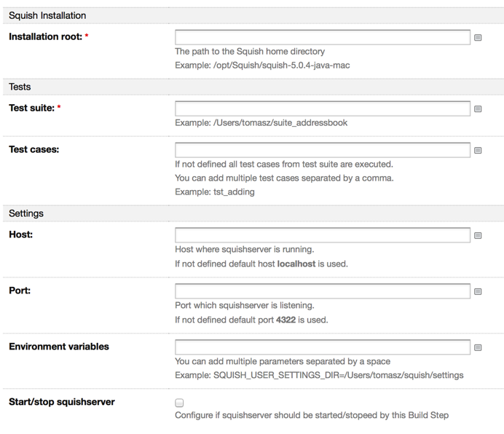
Task: Click the Environment variables text box
Action: [323, 347]
